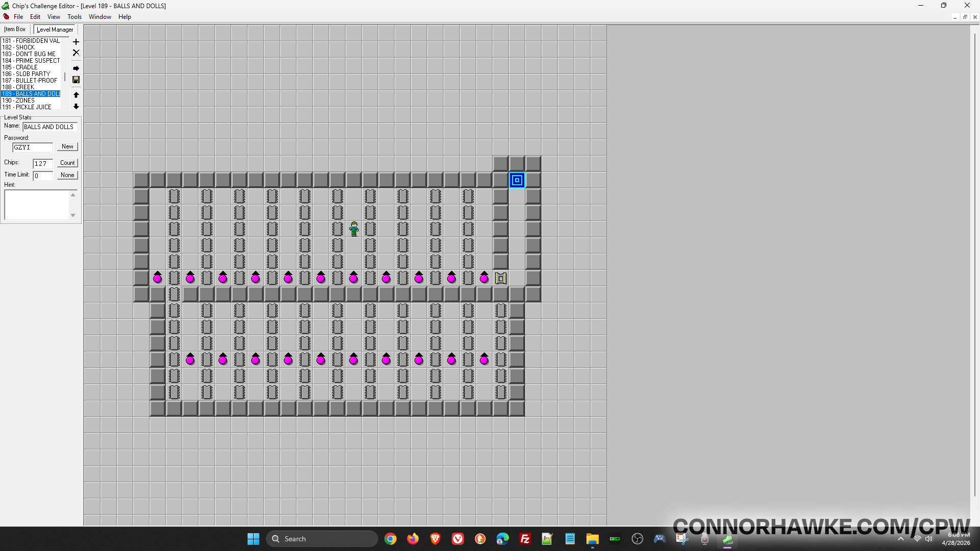Click the add level plus icon

tap(76, 42)
